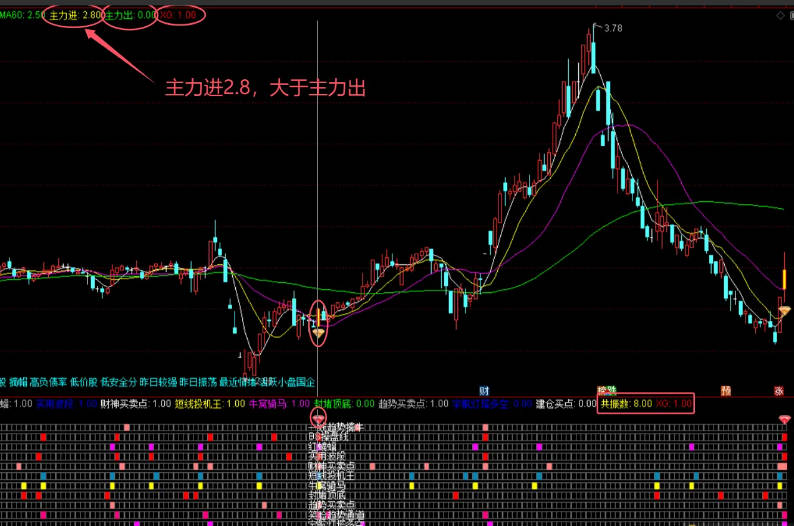Click the 封堵顶底 0.00 sub-indicator value
This screenshot has height=526, width=794.
pyautogui.click(x=344, y=403)
